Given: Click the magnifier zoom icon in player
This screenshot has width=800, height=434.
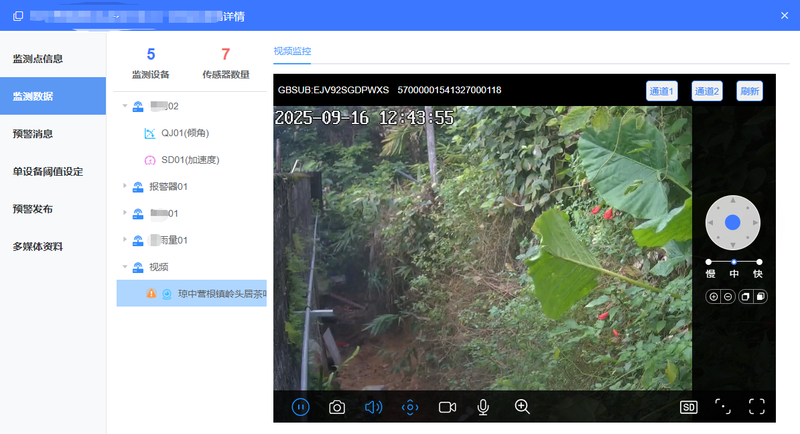Looking at the screenshot, I should (522, 407).
